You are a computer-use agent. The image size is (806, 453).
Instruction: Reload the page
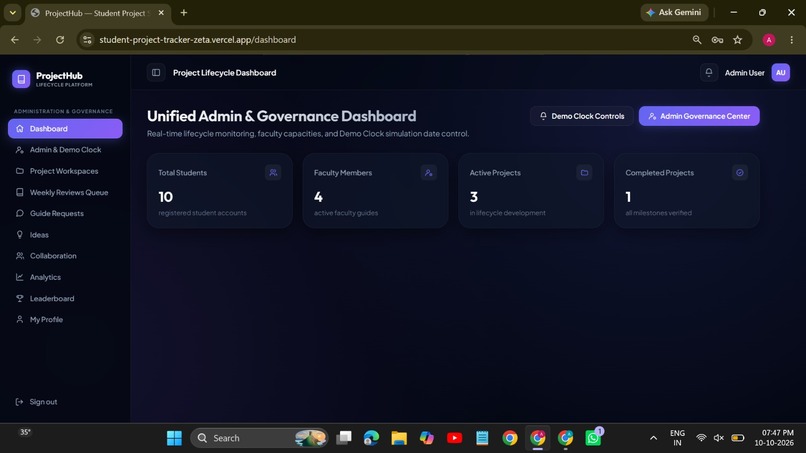pos(60,40)
